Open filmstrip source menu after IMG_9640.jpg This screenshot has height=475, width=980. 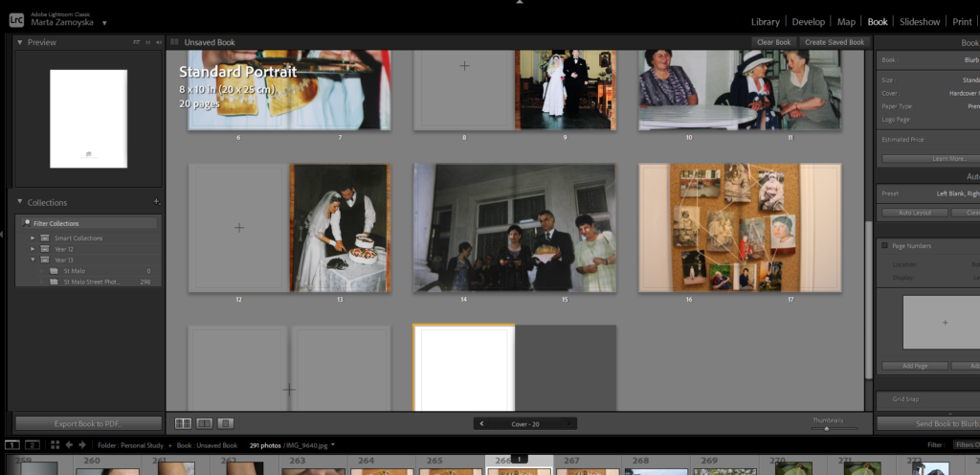coord(332,445)
